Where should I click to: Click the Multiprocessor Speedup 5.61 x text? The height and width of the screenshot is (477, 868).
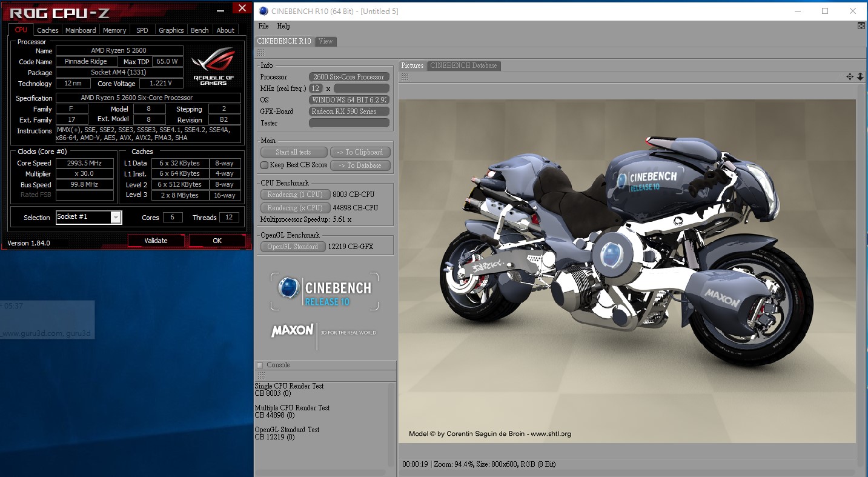pyautogui.click(x=306, y=219)
